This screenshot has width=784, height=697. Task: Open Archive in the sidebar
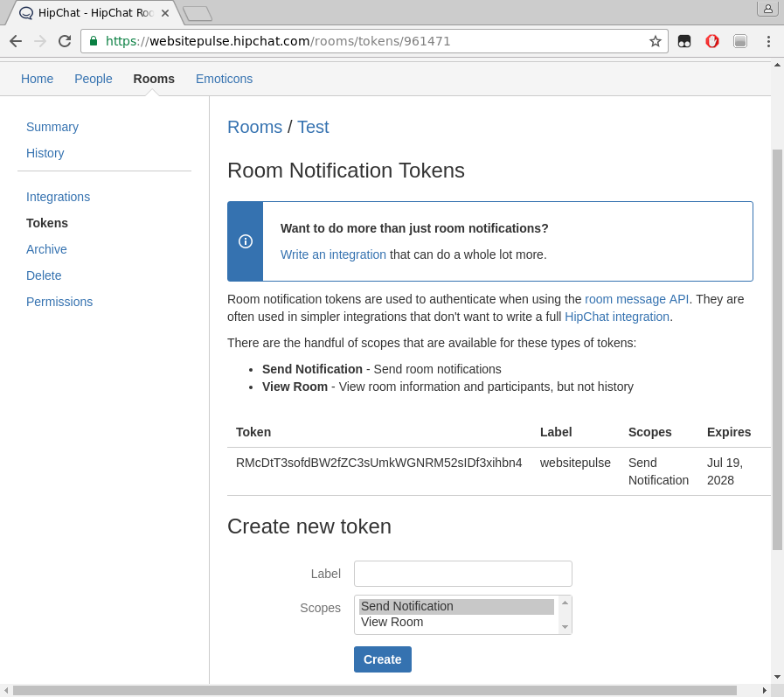pos(46,249)
